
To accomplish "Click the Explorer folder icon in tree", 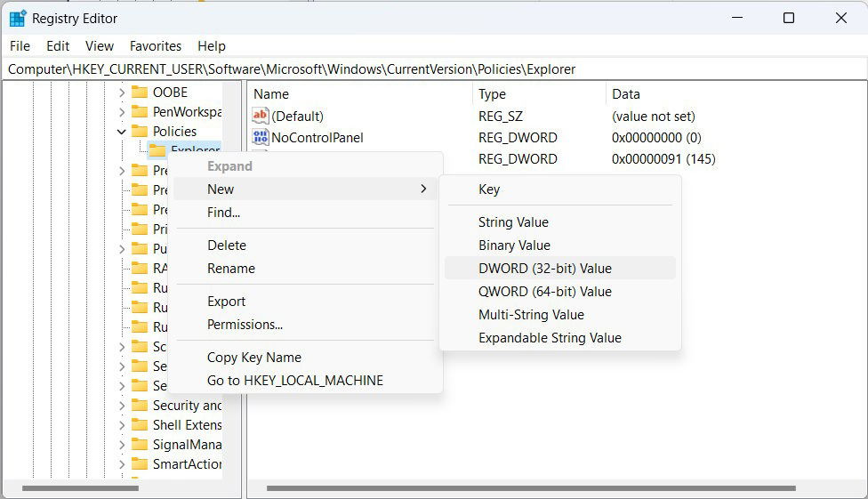I will pos(157,150).
